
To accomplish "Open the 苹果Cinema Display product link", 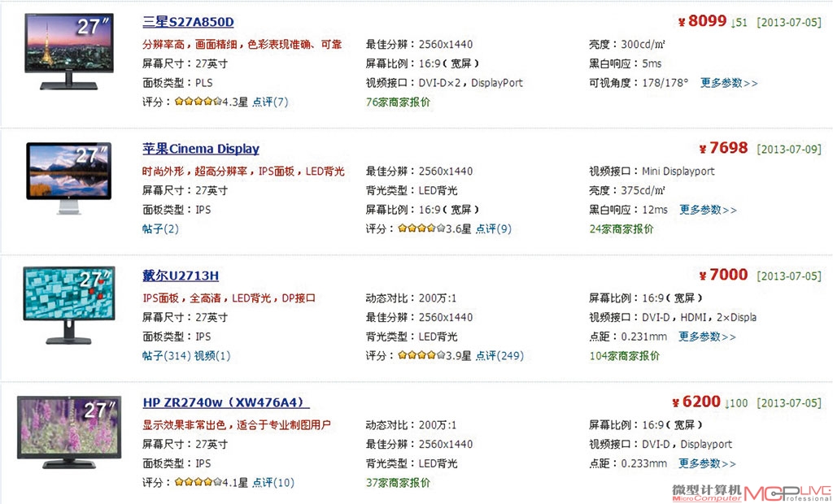I will [x=201, y=149].
